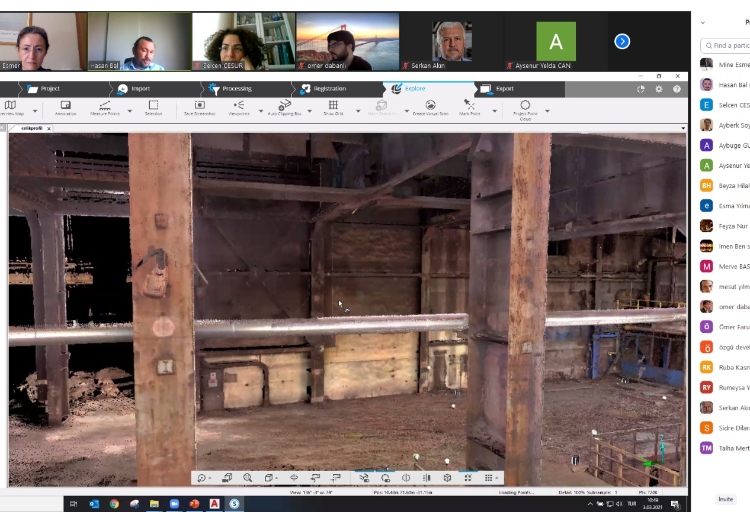750x512 pixels.
Task: Open Google Chrome from the taskbar
Action: click(x=114, y=504)
